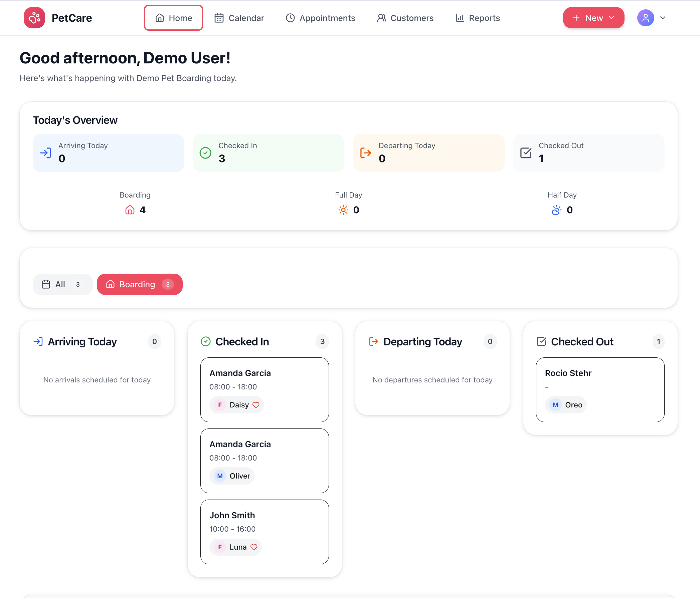This screenshot has height=598, width=700.
Task: Select the Calendar icon in navigation
Action: pyautogui.click(x=219, y=18)
